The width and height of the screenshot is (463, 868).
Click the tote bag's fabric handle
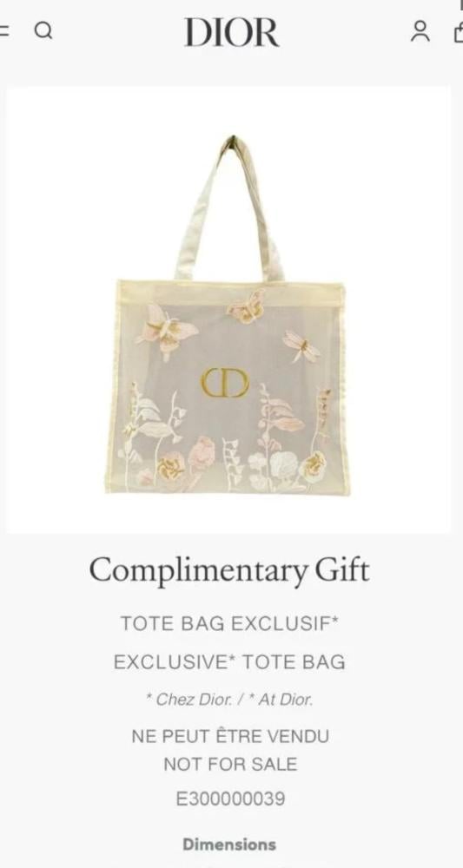[229, 208]
